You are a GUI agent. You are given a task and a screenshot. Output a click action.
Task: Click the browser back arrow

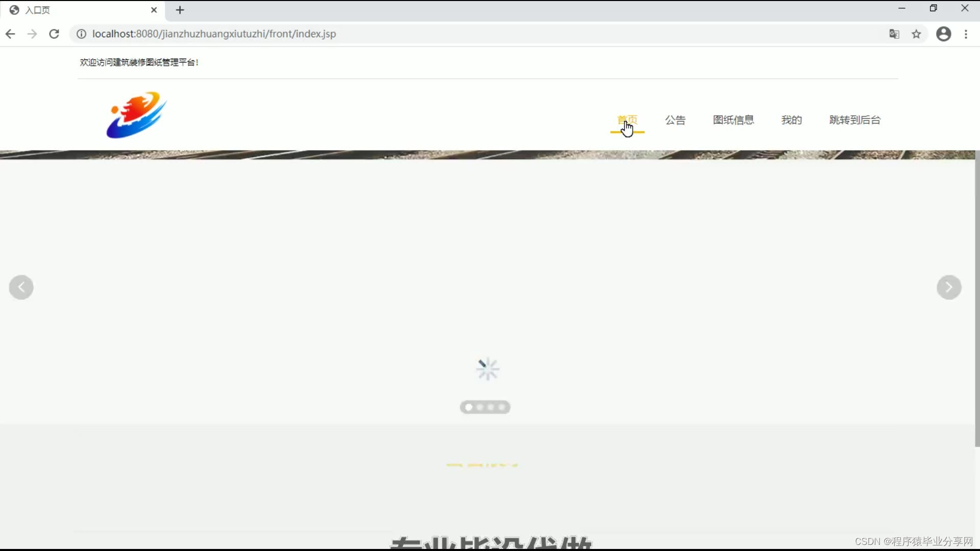pos(10,34)
